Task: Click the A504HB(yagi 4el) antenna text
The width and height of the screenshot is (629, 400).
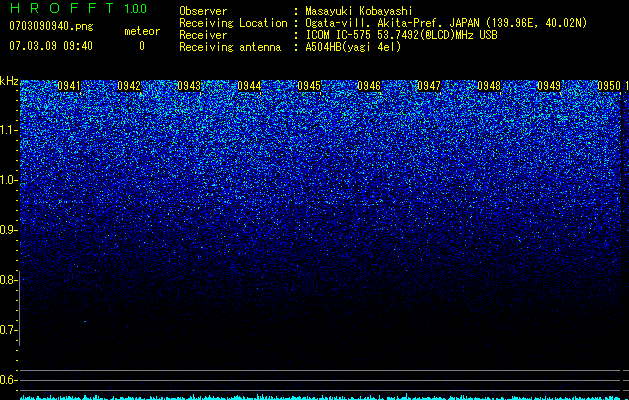Action: (353, 47)
